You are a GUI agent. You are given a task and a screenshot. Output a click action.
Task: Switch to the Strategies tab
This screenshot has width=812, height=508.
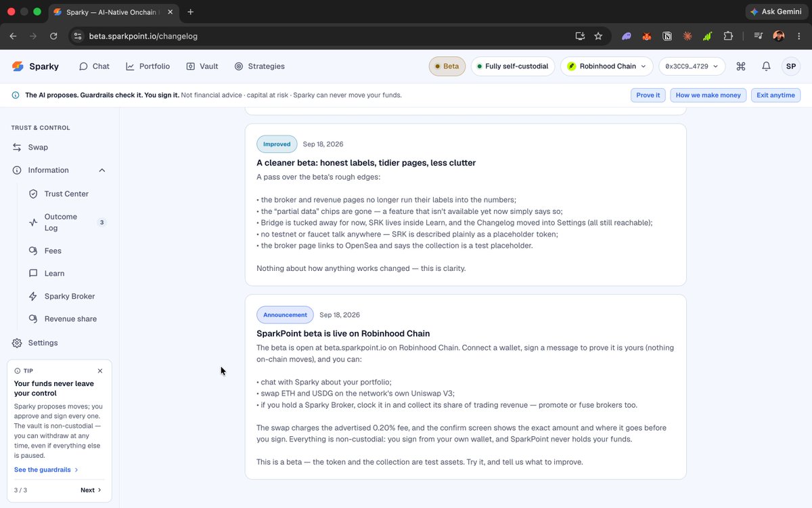[259, 66]
